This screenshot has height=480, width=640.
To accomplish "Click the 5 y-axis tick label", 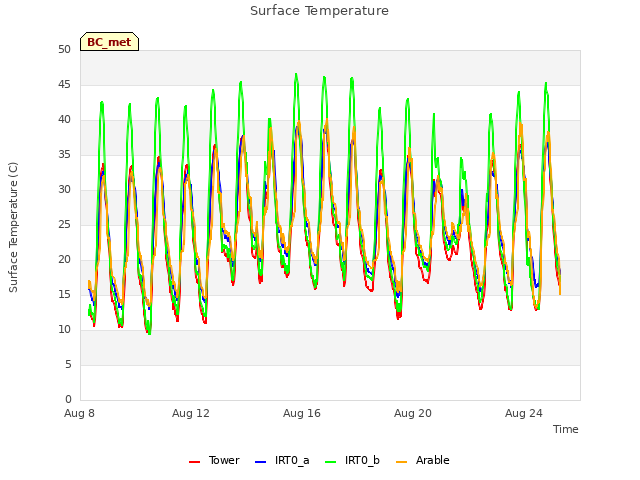I will [68, 364].
